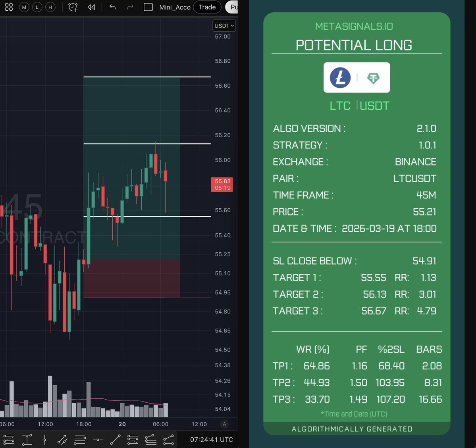Click the red stop-loss zone on chart

point(132,278)
